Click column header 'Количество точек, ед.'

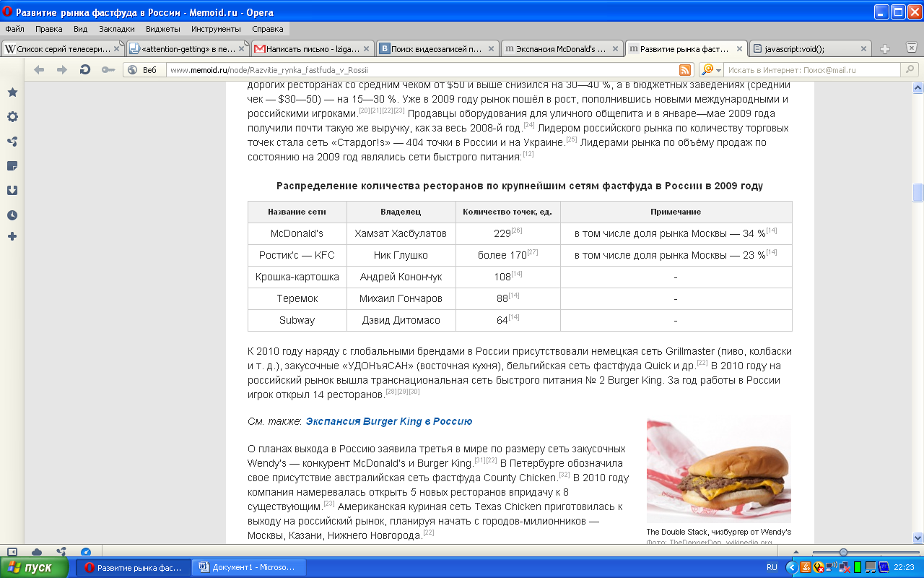(507, 212)
